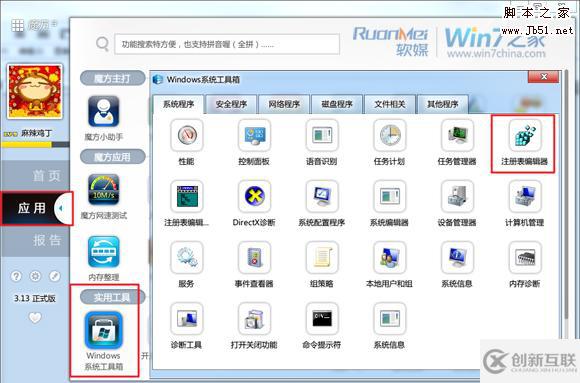Image resolution: width=580 pixels, height=383 pixels.
Task: Switch to the 系统程序 tab
Action: pos(178,104)
